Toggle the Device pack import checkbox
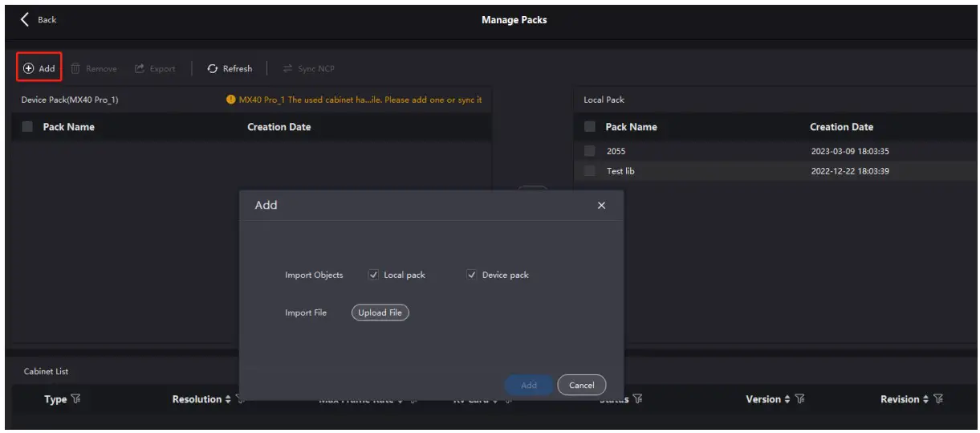This screenshot has width=980, height=433. 472,275
